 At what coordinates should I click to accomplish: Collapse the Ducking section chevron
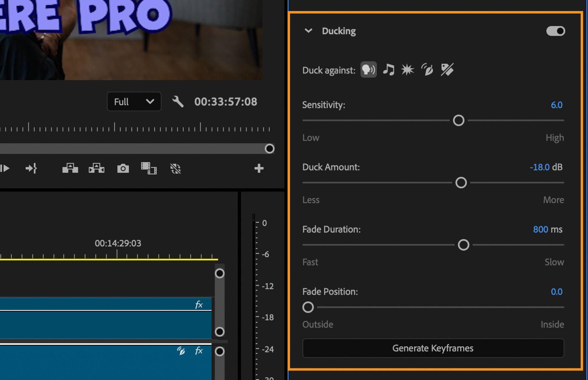tap(309, 31)
